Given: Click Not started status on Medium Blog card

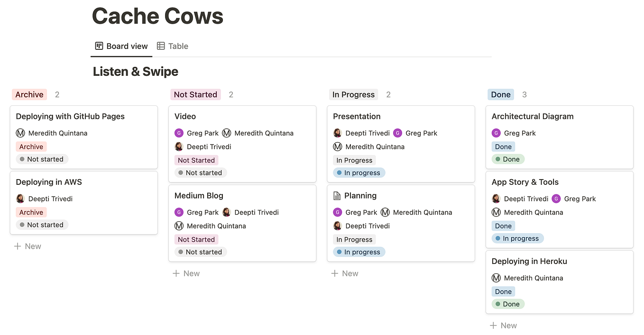Looking at the screenshot, I should [x=201, y=252].
